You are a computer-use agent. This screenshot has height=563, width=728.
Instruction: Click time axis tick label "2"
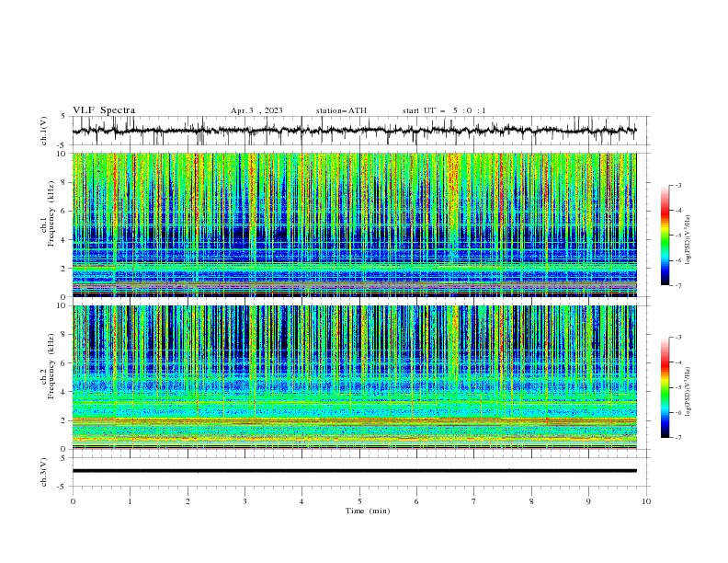pyautogui.click(x=188, y=501)
